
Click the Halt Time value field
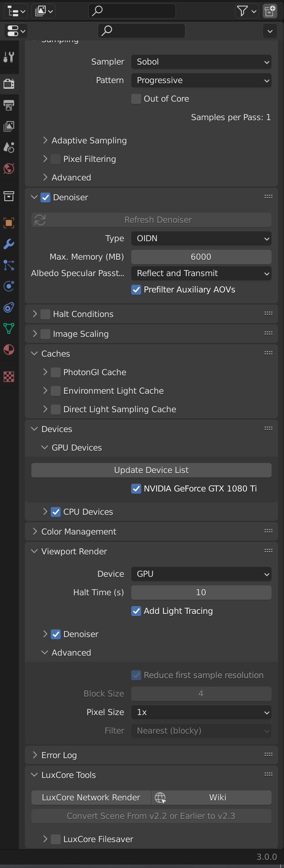pyautogui.click(x=201, y=593)
